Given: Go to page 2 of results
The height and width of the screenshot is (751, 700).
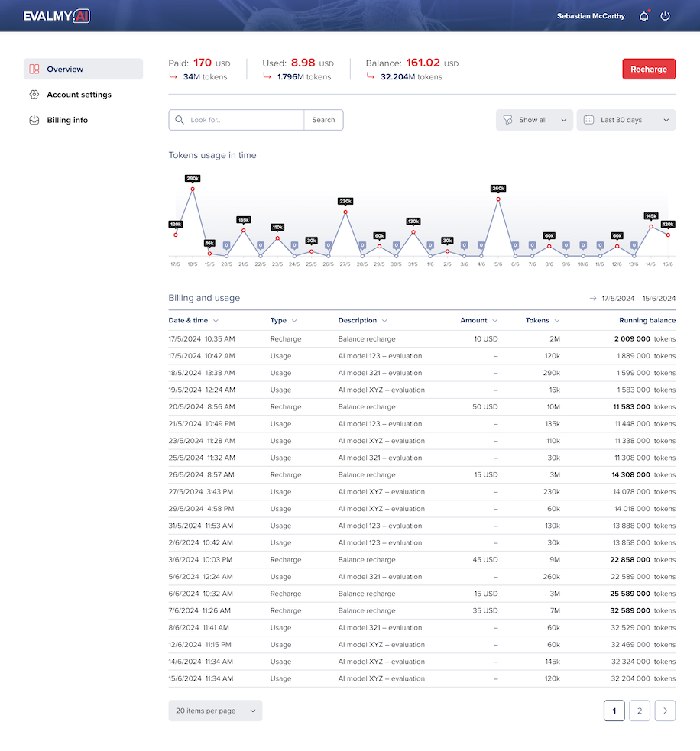Looking at the screenshot, I should coord(640,711).
